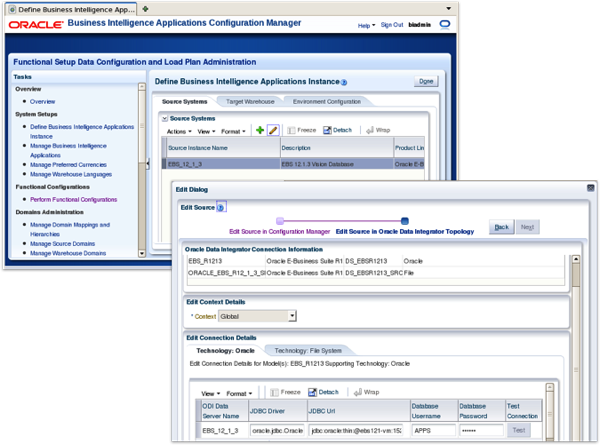
Task: Click the Back button
Action: coord(502,227)
